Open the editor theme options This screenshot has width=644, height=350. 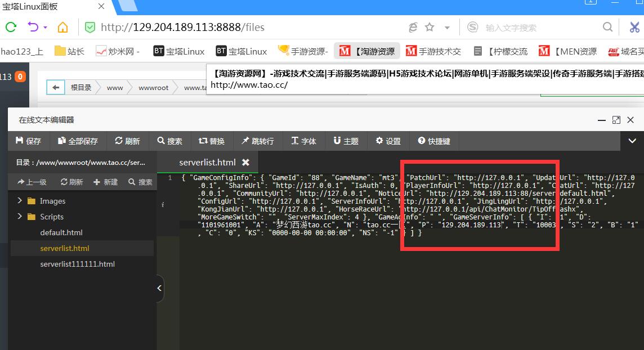pyautogui.click(x=346, y=141)
